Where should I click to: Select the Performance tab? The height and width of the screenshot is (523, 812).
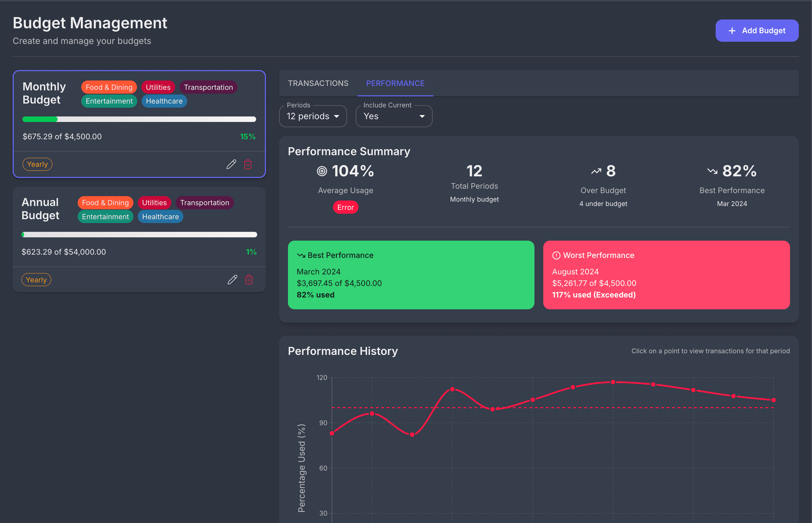coord(395,83)
